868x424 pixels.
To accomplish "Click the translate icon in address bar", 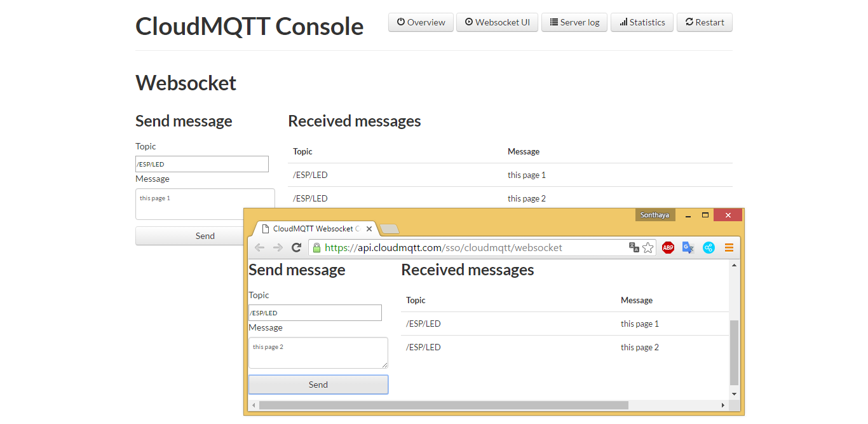I will point(634,248).
